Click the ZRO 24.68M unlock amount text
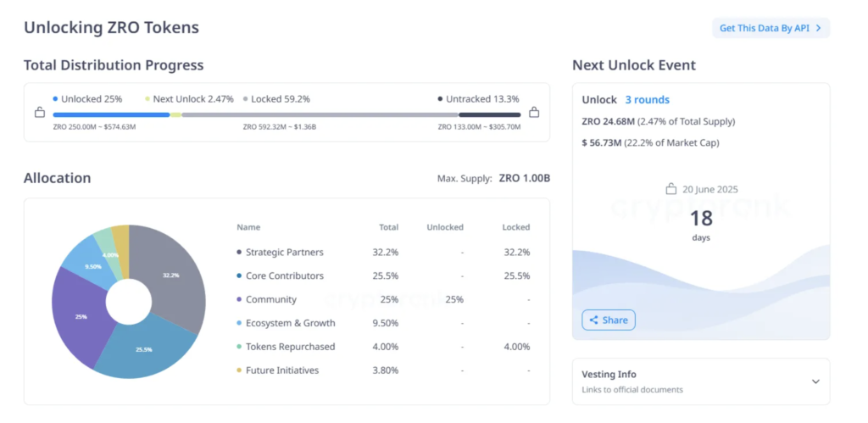 (x=609, y=121)
